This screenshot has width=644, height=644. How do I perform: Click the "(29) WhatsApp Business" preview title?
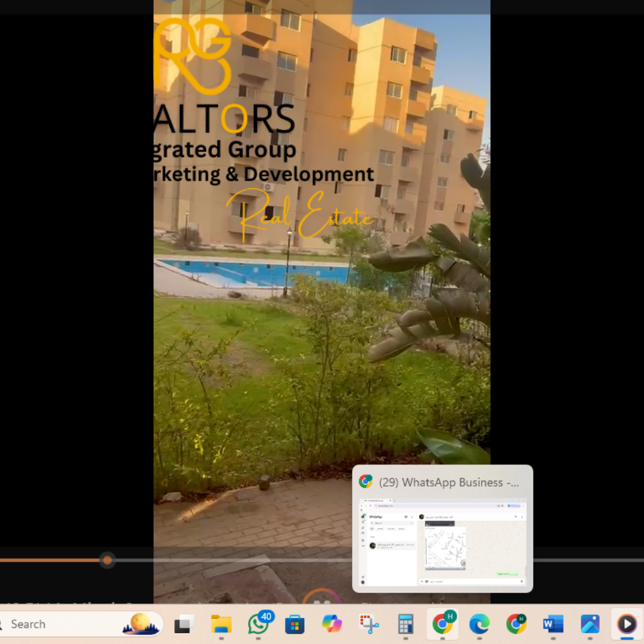tap(449, 482)
